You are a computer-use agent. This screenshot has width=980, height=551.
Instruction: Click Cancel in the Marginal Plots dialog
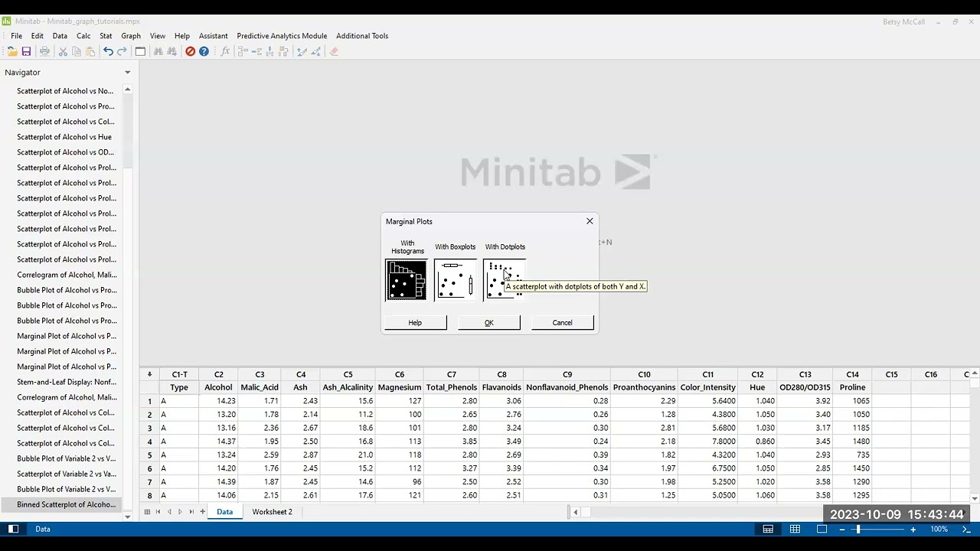562,322
